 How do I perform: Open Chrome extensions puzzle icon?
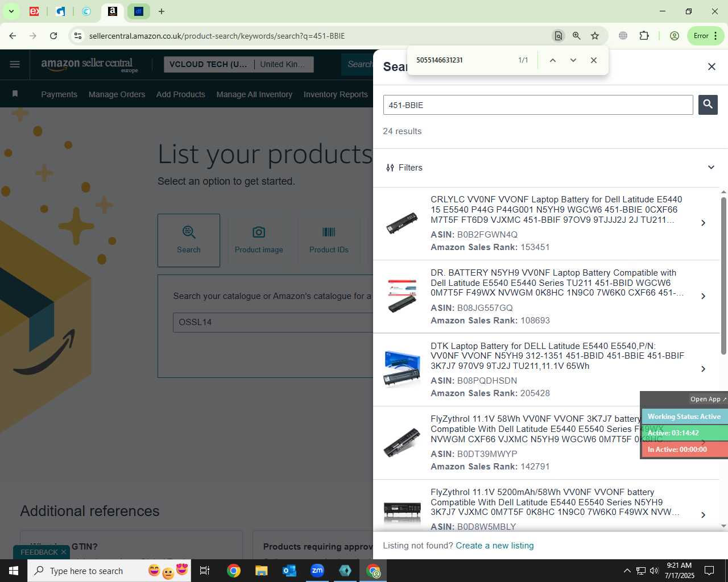644,36
